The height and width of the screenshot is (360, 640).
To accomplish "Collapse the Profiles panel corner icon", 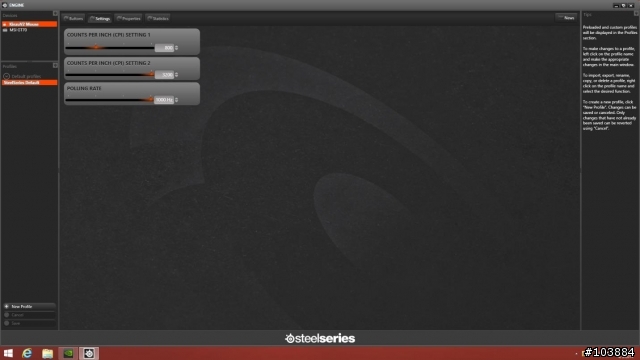I will click(56, 65).
